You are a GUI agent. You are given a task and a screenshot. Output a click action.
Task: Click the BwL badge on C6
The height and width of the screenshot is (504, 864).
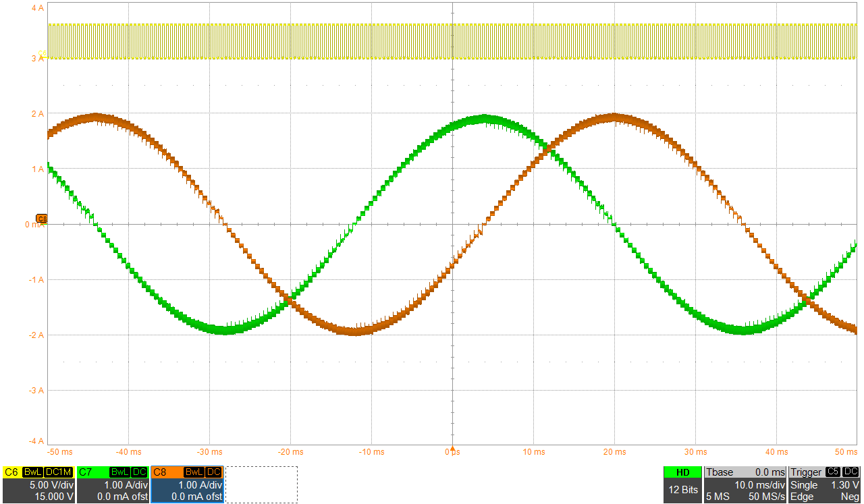coord(32,472)
